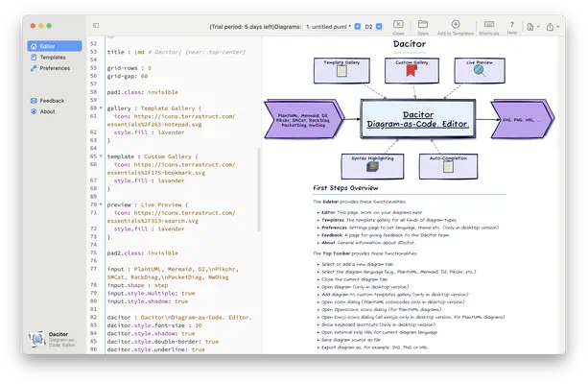Click 'preview : Live Preview {' line
Viewport: 588px width, 384px height.
(x=148, y=204)
